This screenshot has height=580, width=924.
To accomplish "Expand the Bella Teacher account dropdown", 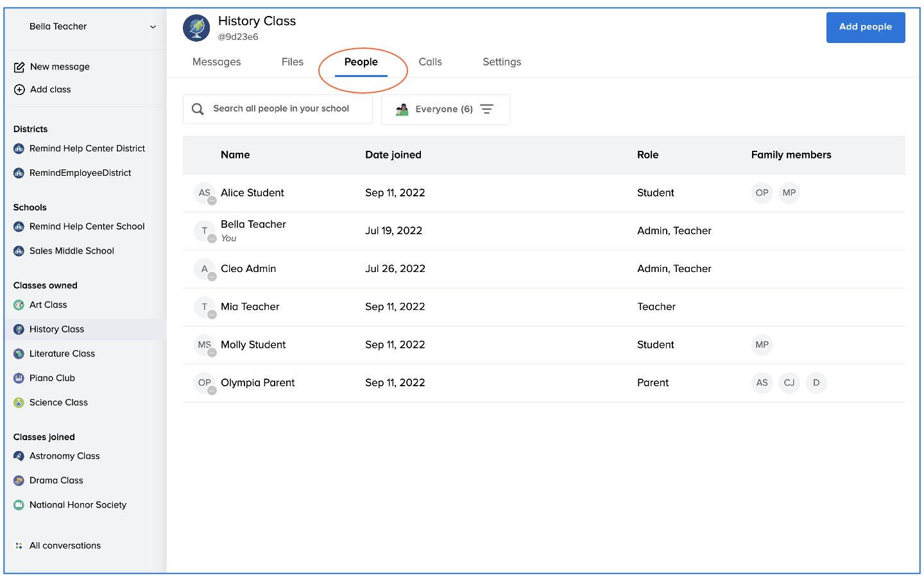I will (153, 27).
